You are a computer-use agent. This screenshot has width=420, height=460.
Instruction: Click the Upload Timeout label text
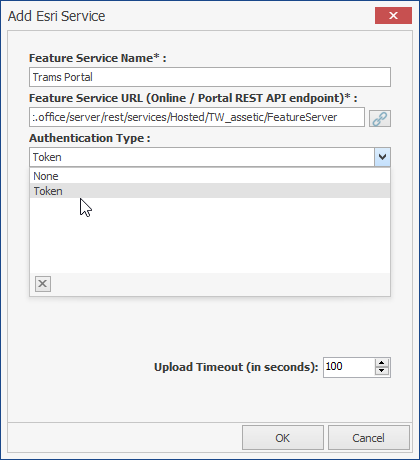(236, 367)
